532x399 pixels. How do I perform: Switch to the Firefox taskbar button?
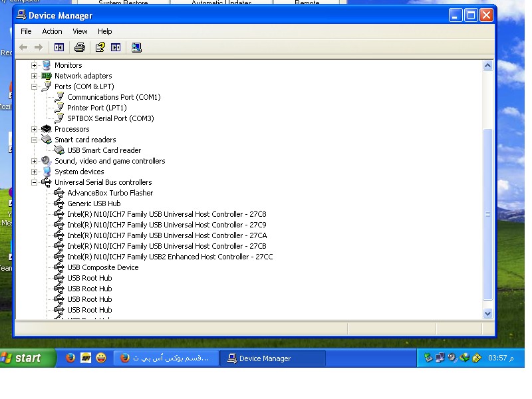167,358
